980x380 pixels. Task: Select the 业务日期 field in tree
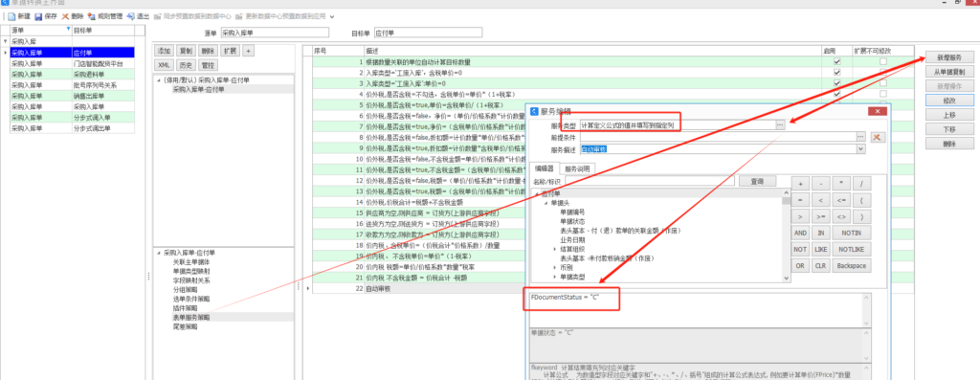(x=572, y=239)
